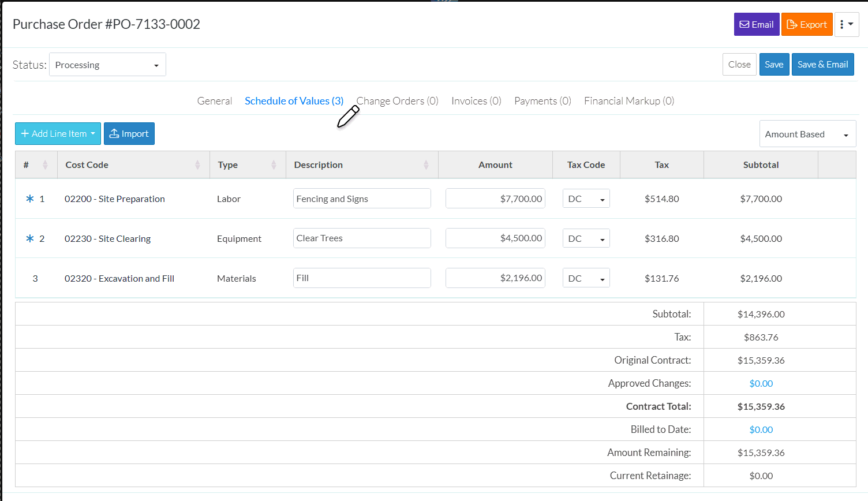Edit the Clear Trees description field
Screen dimensions: 868x501
[x=362, y=238]
